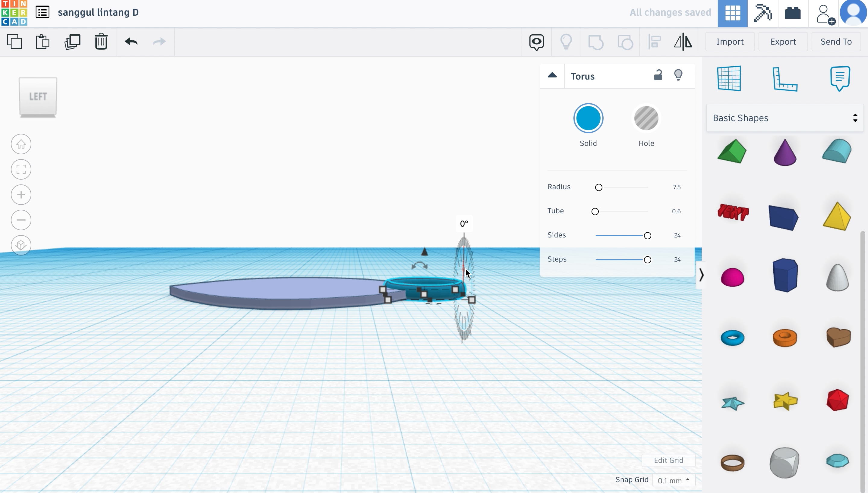Click the Export button
Image resolution: width=868 pixels, height=493 pixels.
(783, 42)
